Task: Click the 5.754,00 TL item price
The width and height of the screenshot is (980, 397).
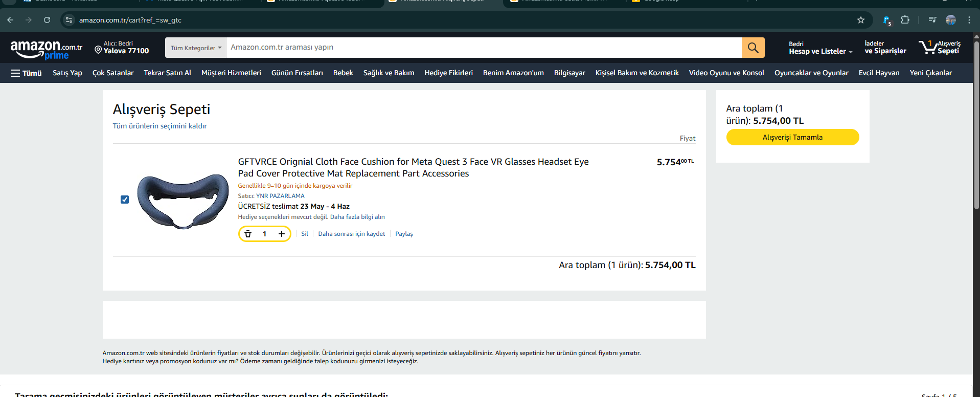Action: click(x=675, y=162)
